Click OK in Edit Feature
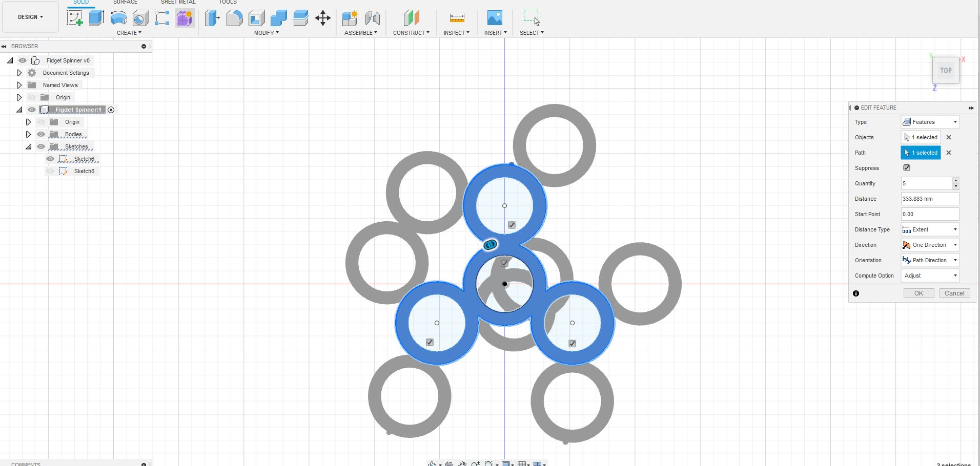This screenshot has height=466, width=980. pos(918,293)
